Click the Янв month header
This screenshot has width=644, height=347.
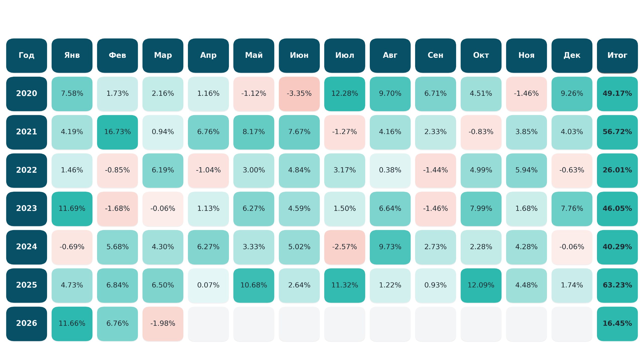coord(72,55)
